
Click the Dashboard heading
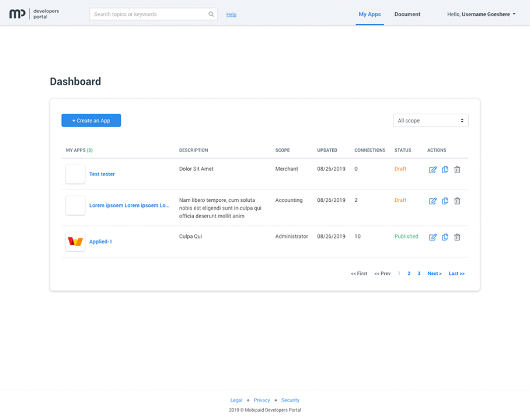[x=75, y=82]
